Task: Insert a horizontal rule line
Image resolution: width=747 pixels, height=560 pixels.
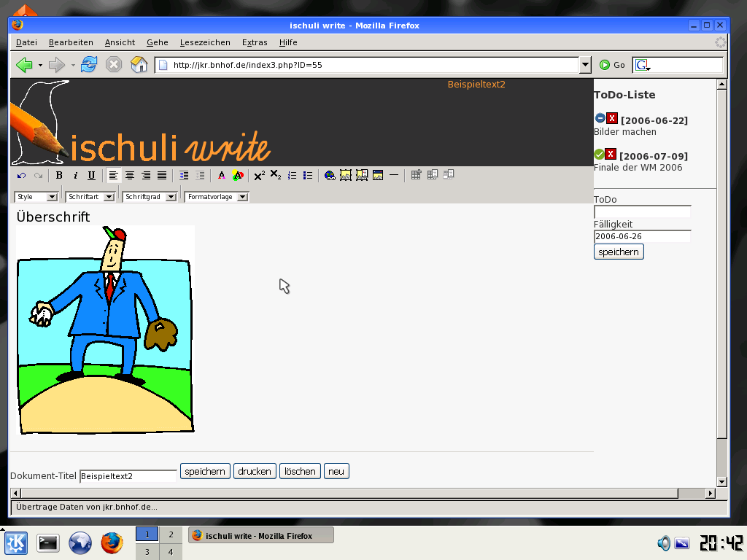Action: tap(394, 175)
